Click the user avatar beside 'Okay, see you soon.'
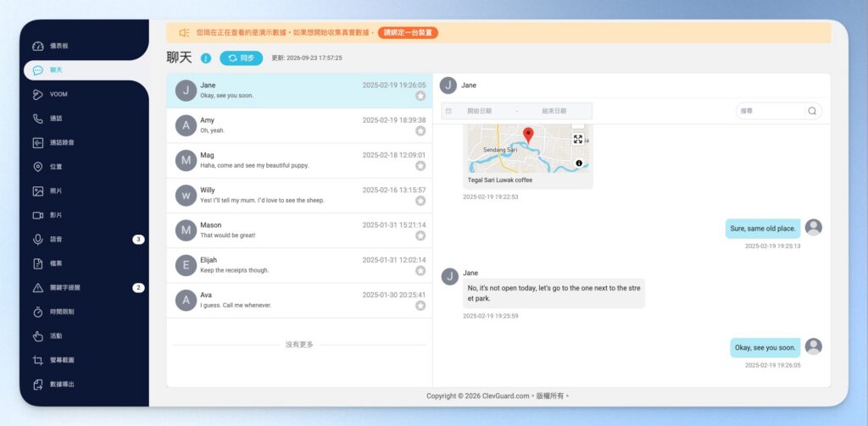 [x=813, y=347]
